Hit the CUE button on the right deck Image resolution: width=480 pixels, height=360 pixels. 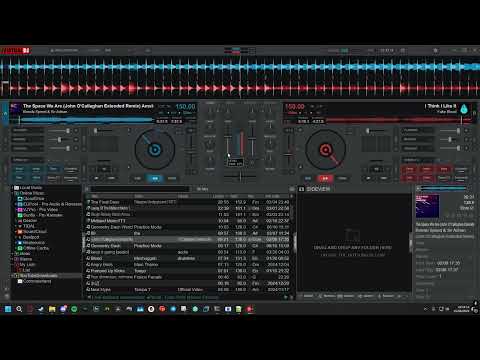click(308, 178)
